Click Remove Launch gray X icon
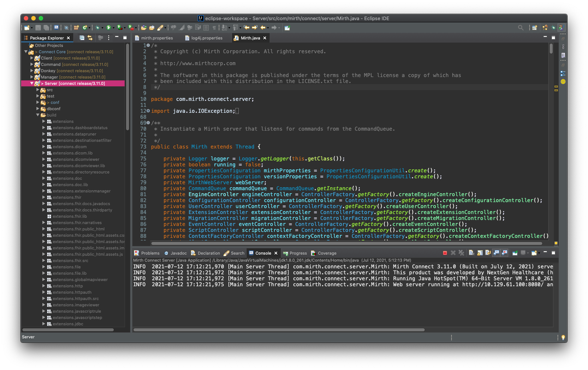Screen dimensions: 588x370 (x=453, y=253)
